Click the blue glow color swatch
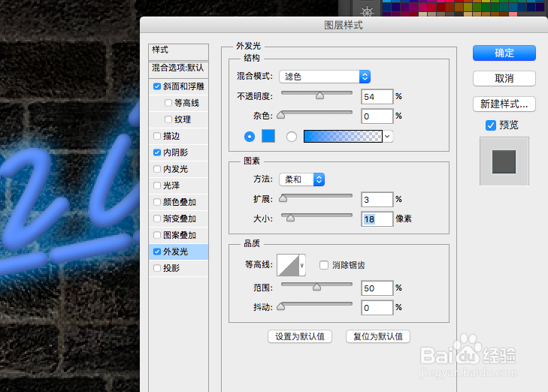 click(x=268, y=136)
